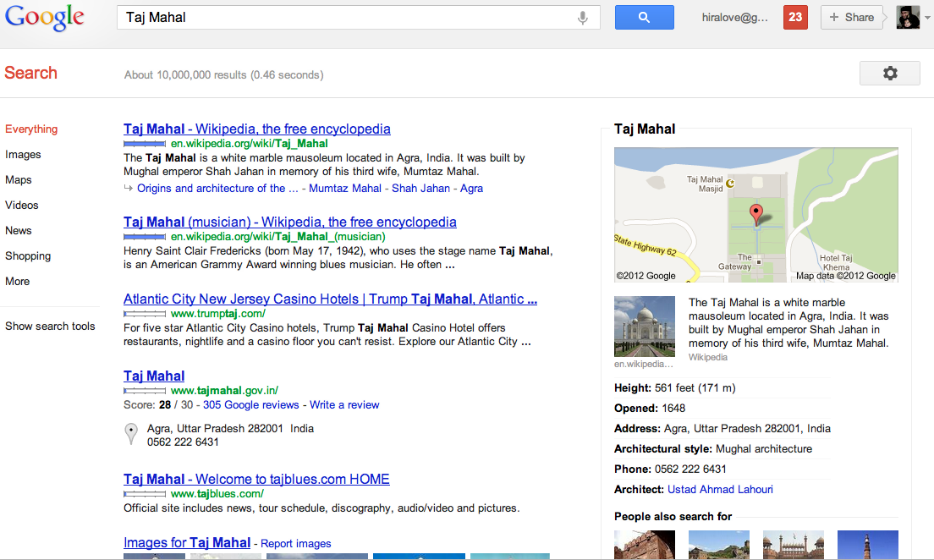This screenshot has height=560, width=934.
Task: Open the hiralove@g... account name
Action: tap(734, 17)
